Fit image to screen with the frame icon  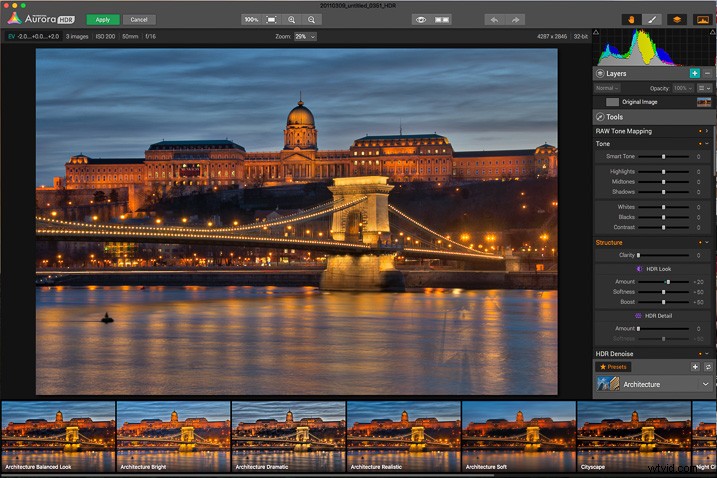coord(272,20)
